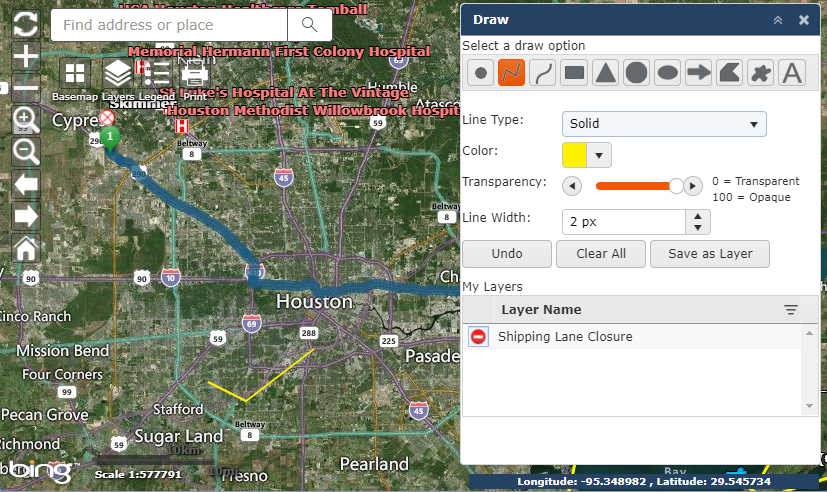Increase line width with up arrow

(698, 216)
